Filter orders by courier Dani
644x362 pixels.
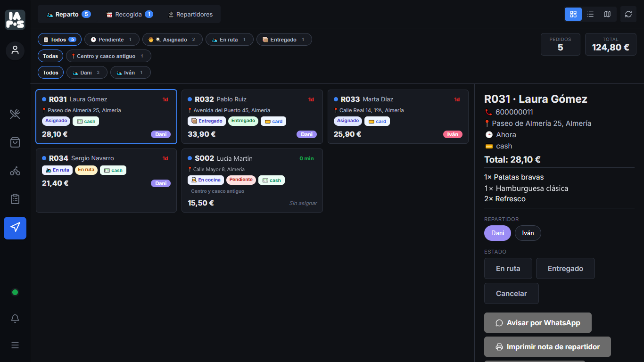(87, 73)
